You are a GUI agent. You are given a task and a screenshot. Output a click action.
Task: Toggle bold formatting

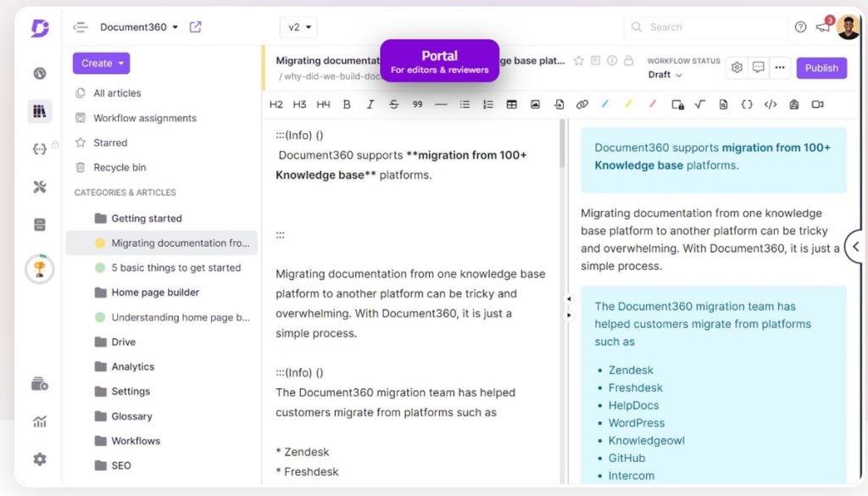347,104
